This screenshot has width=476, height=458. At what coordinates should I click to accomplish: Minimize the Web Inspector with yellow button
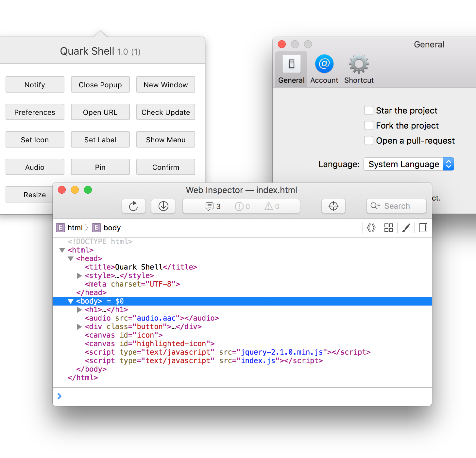click(x=75, y=190)
